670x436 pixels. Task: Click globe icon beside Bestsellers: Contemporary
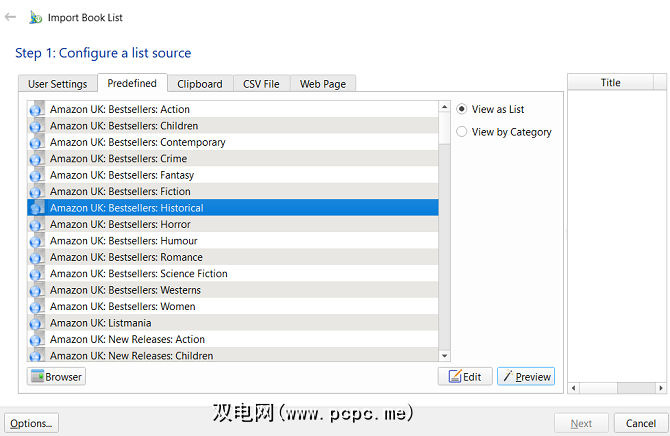point(36,142)
